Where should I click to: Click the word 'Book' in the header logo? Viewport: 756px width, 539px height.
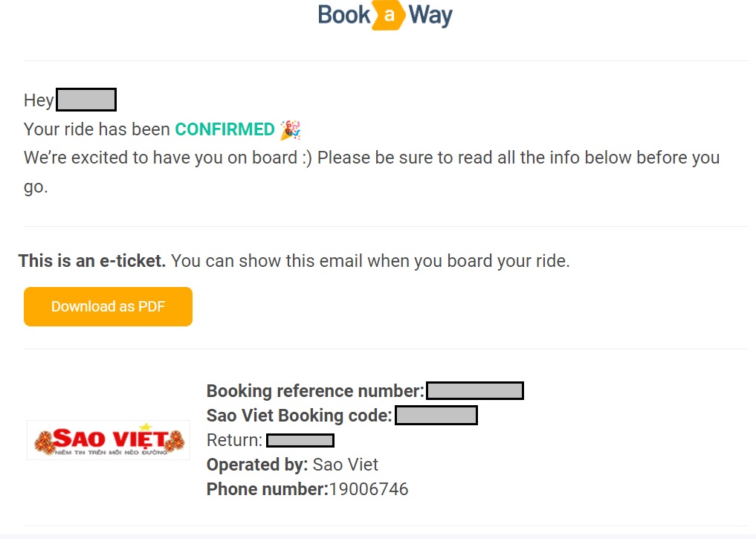[343, 15]
